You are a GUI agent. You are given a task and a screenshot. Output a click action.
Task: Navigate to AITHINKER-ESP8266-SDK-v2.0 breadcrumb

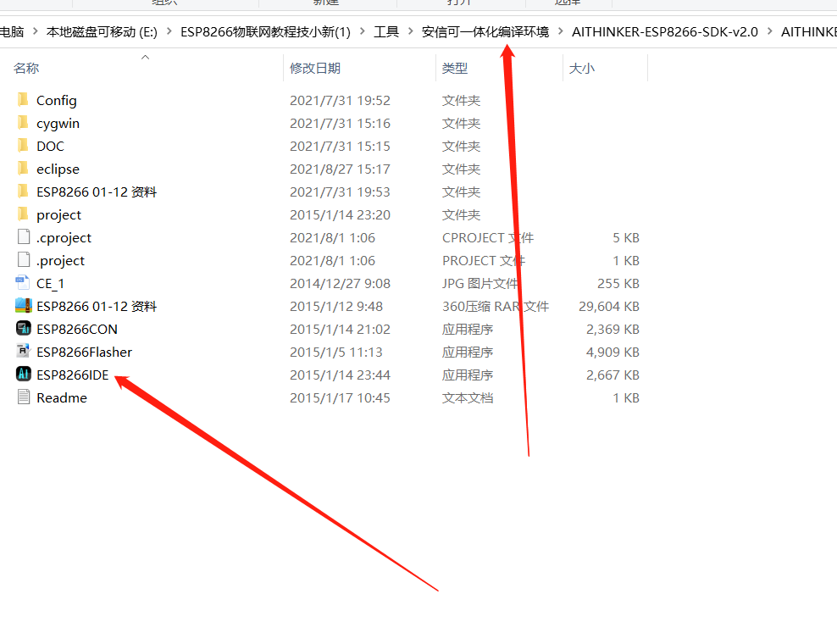664,32
